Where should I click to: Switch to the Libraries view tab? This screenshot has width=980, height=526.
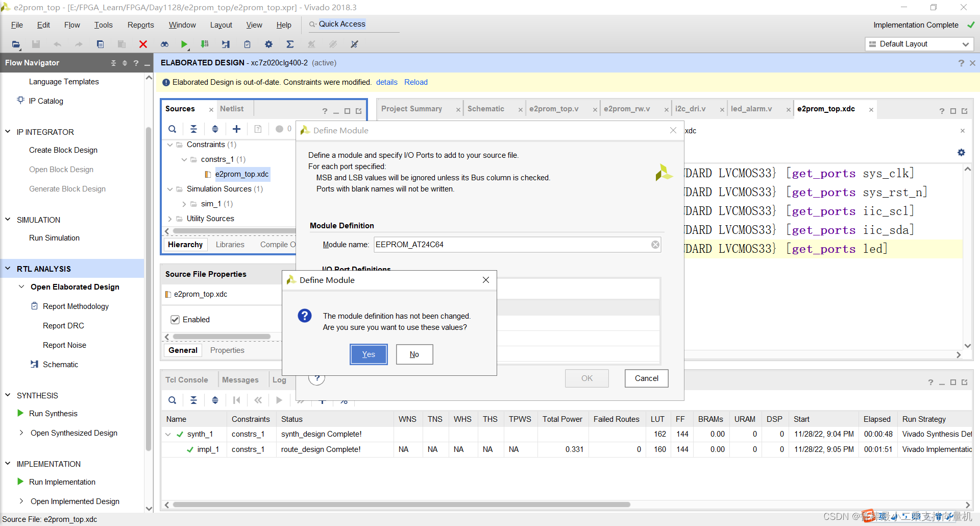230,245
